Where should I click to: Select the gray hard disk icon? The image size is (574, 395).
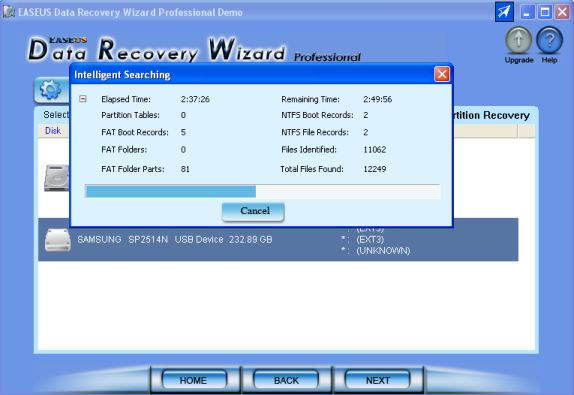(x=56, y=178)
